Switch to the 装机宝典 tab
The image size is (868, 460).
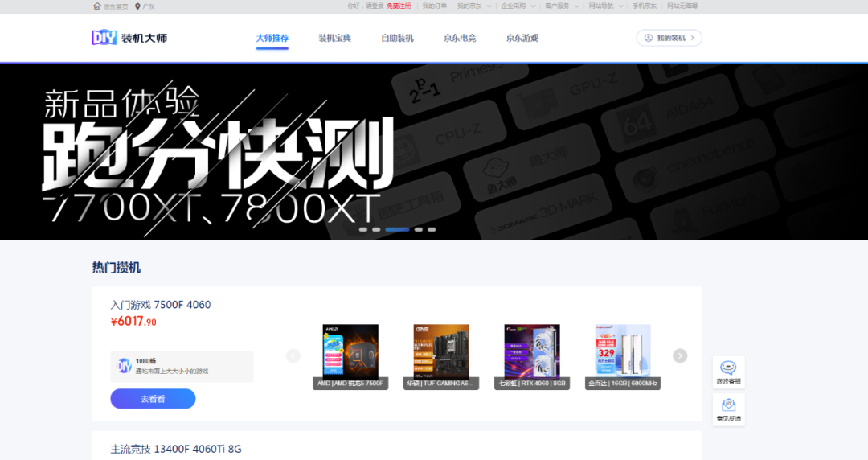tap(335, 39)
